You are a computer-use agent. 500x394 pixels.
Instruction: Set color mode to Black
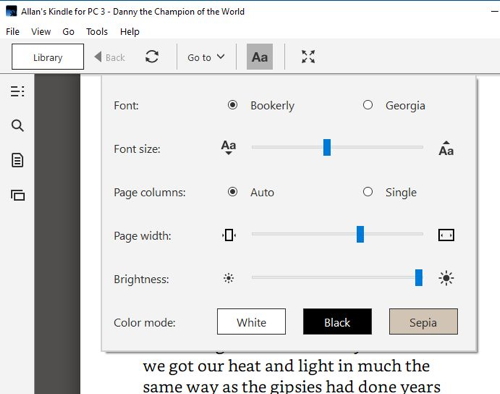tap(337, 322)
